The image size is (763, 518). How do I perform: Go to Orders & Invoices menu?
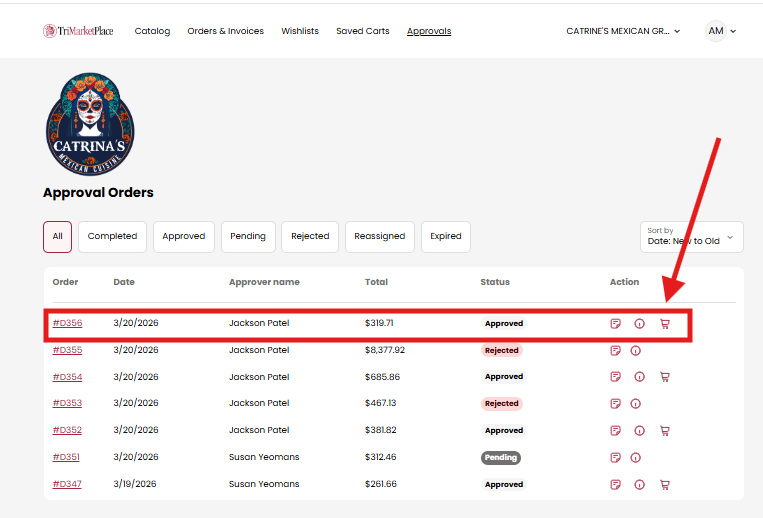(225, 31)
